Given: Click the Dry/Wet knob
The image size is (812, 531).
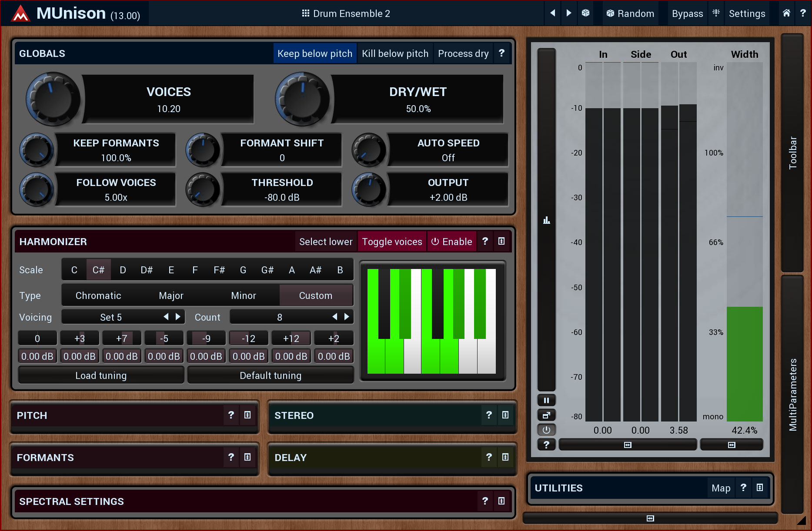Looking at the screenshot, I should pos(303,100).
